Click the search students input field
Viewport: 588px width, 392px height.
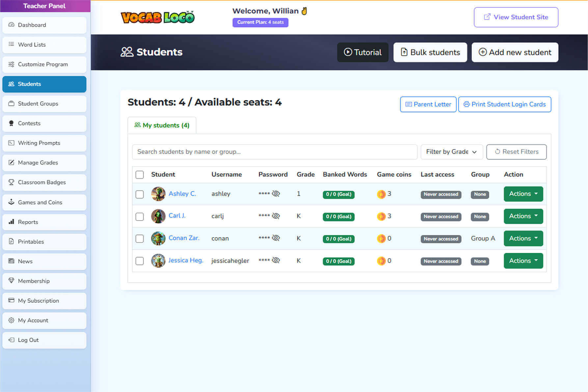click(x=274, y=152)
